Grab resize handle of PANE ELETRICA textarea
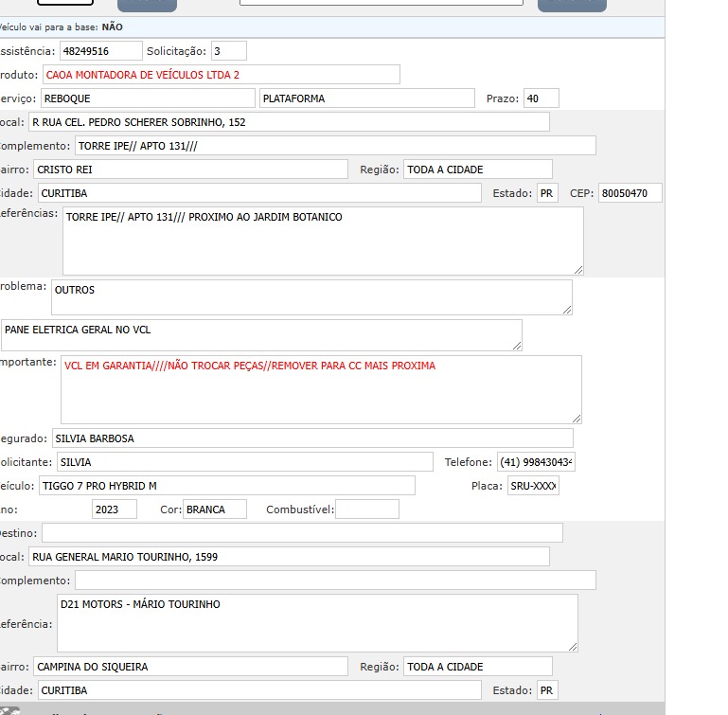 pos(517,346)
